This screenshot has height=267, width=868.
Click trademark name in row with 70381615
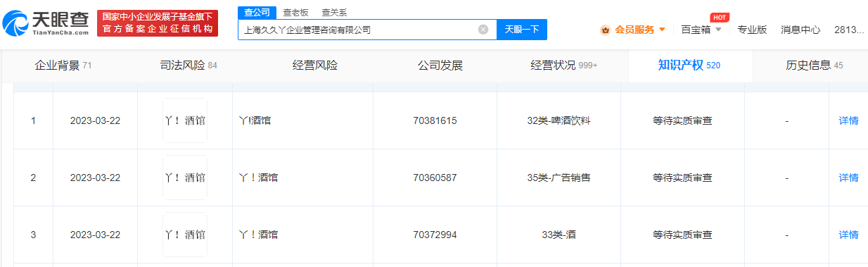coord(255,120)
